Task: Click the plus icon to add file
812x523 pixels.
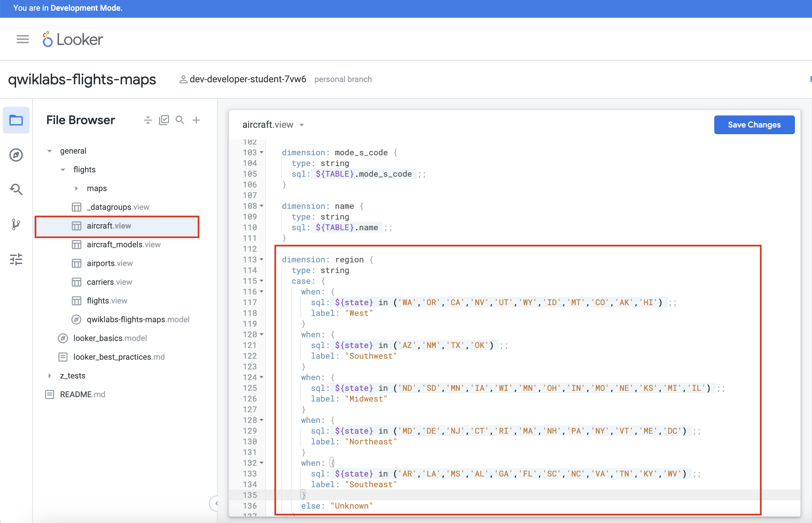Action: coord(196,120)
